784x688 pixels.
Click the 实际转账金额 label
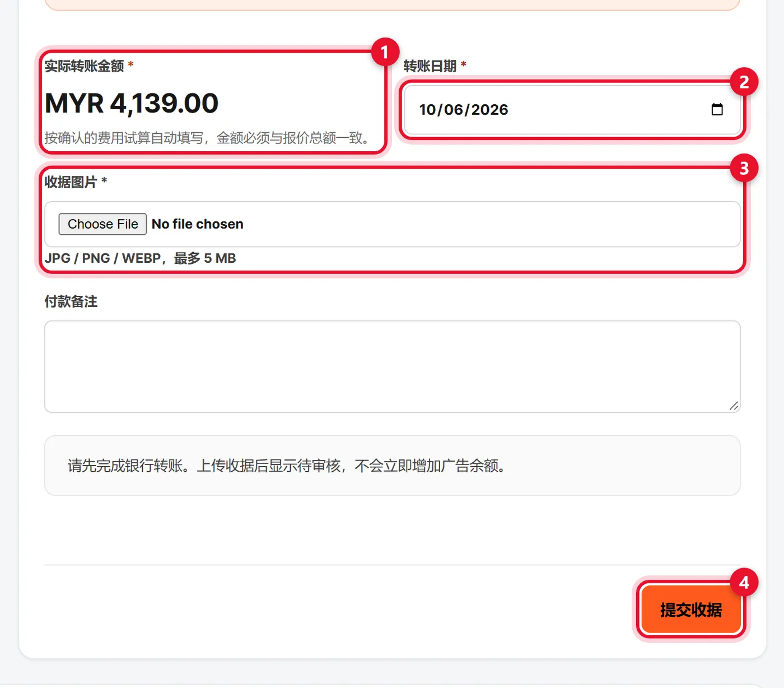click(x=85, y=66)
